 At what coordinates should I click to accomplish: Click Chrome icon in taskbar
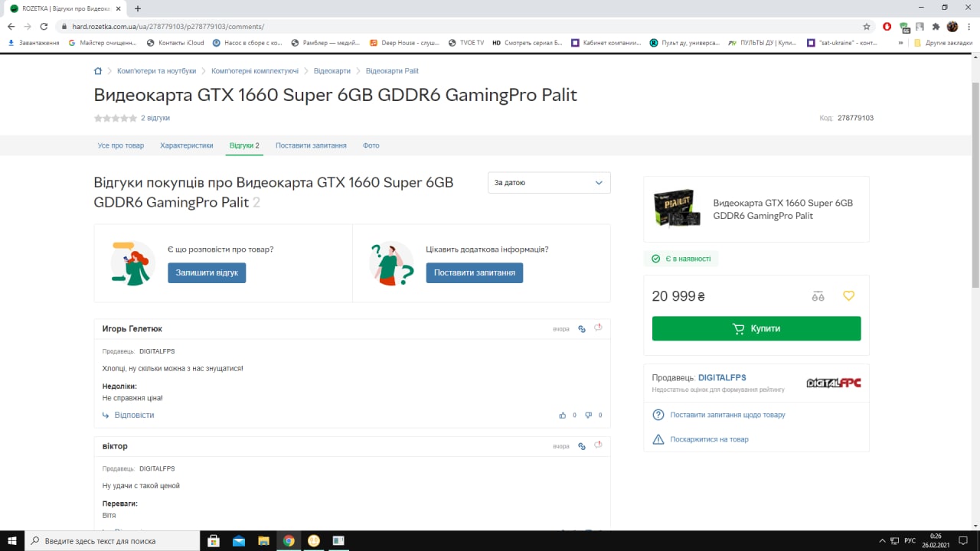tap(289, 540)
